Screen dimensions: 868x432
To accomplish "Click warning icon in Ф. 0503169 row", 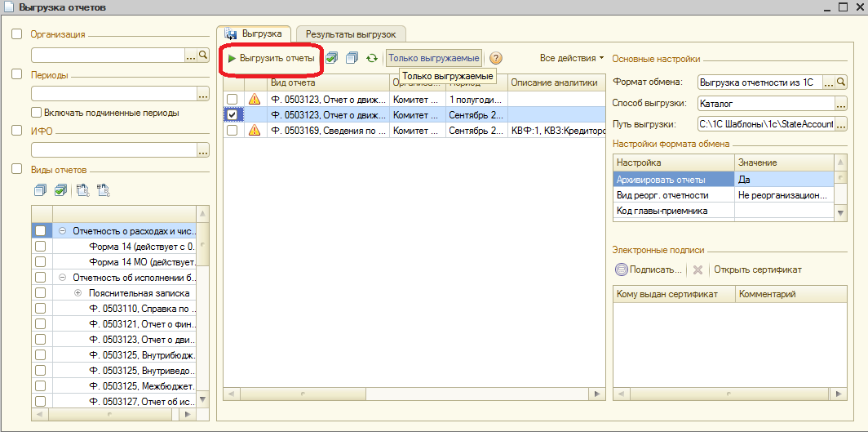I will coord(255,130).
